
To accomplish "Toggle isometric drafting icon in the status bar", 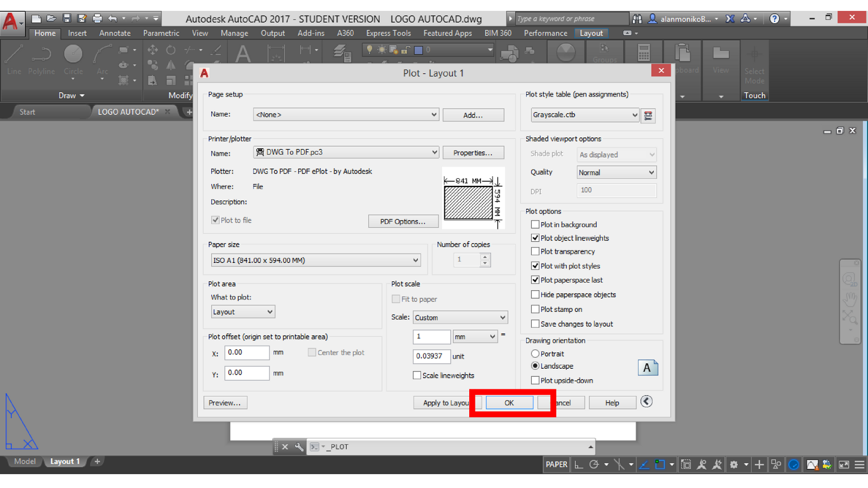I will pyautogui.click(x=618, y=464).
